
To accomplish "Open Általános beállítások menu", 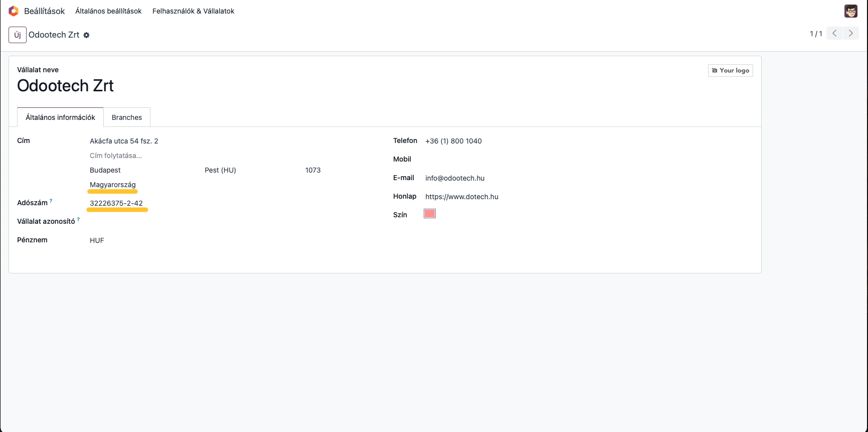I will 108,11.
